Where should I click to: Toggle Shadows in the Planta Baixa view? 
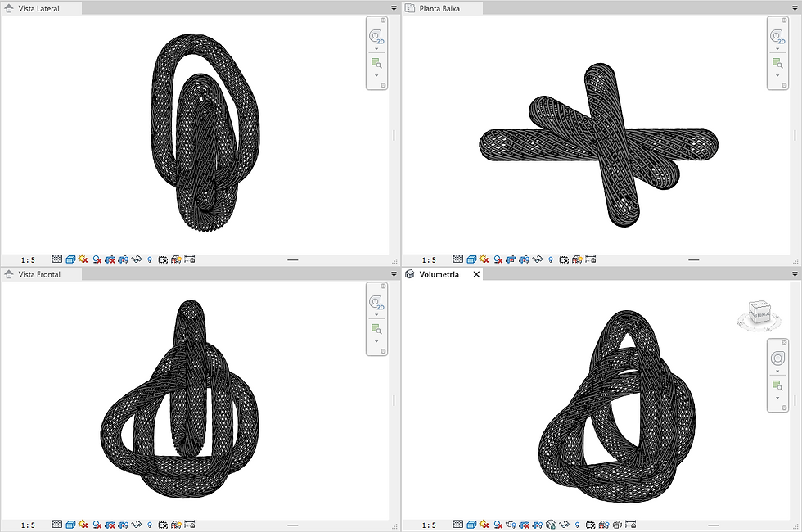point(499,258)
